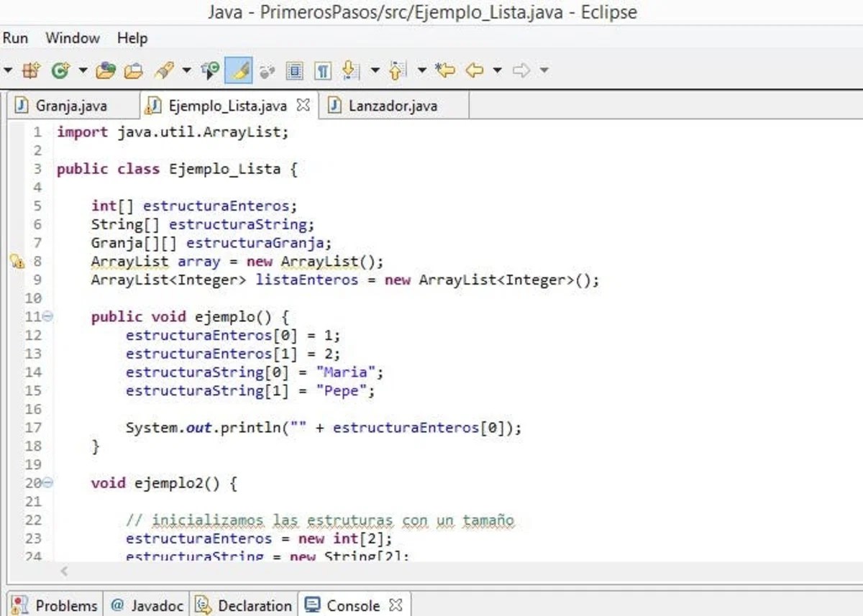Open the Search dropdown arrow

pyautogui.click(x=187, y=70)
